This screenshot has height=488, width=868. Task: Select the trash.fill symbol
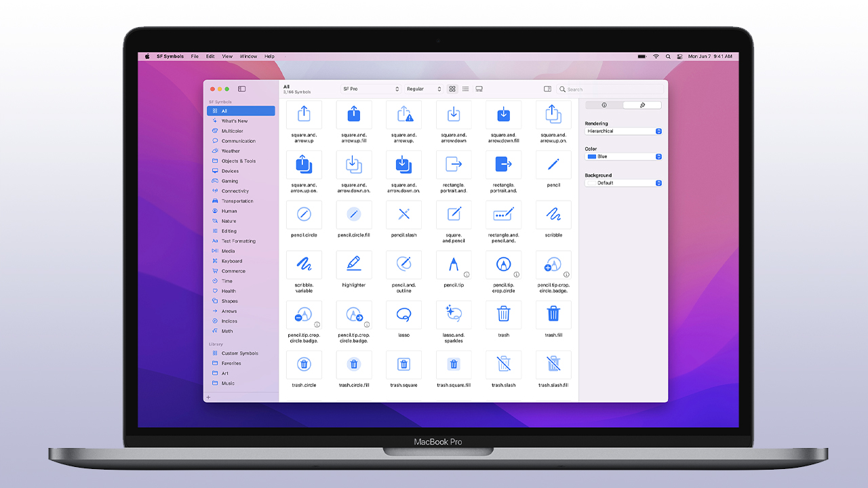(x=553, y=315)
